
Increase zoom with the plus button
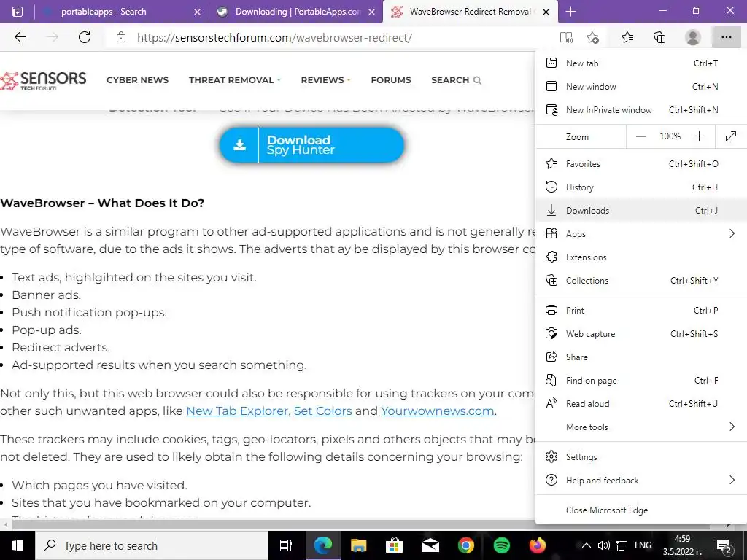[x=699, y=136]
